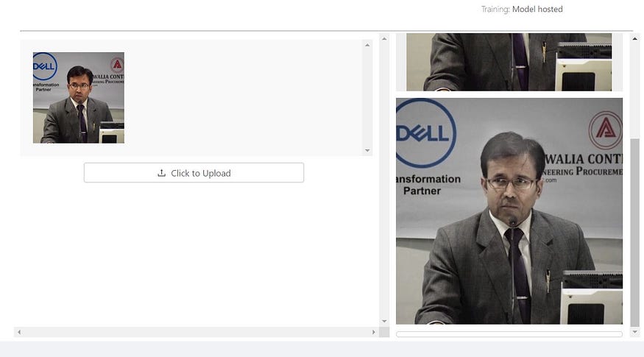This screenshot has width=644, height=357.
Task: Click the up arrow of the thumbnail list scrollbar
Action: (367, 45)
